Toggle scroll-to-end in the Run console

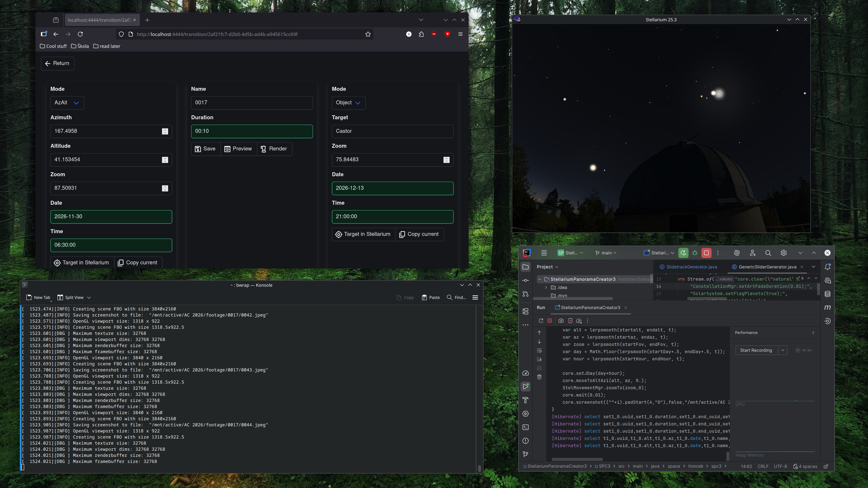tap(539, 359)
